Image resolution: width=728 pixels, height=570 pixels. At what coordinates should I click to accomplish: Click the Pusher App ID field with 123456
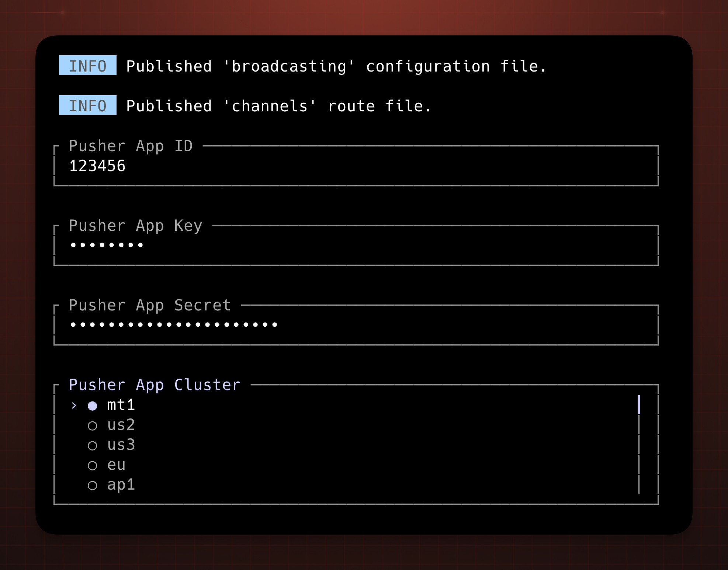click(356, 166)
